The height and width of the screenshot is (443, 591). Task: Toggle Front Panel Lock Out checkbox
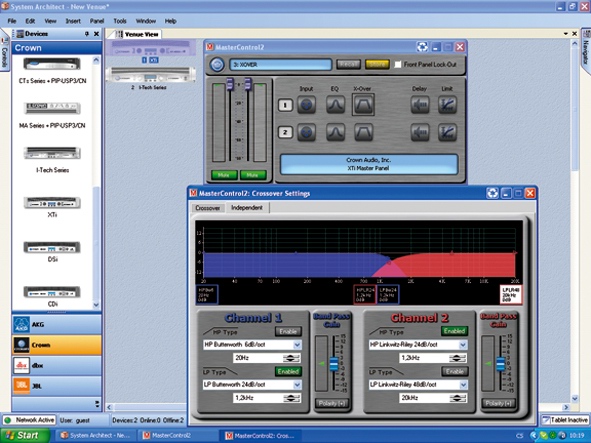tap(398, 64)
